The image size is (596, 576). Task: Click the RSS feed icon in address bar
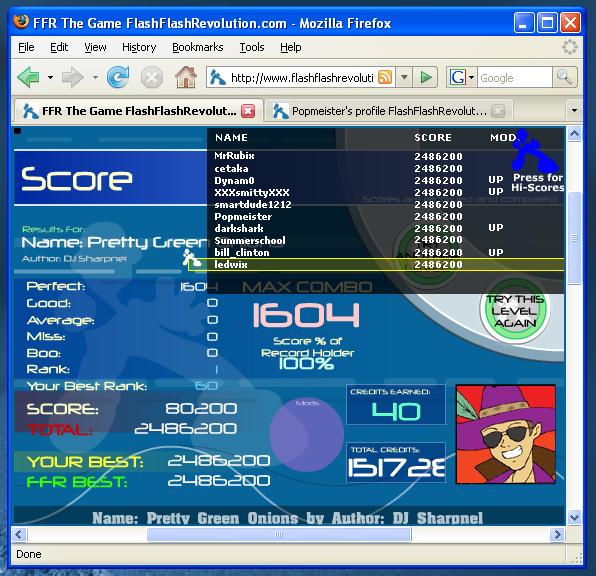coord(385,78)
